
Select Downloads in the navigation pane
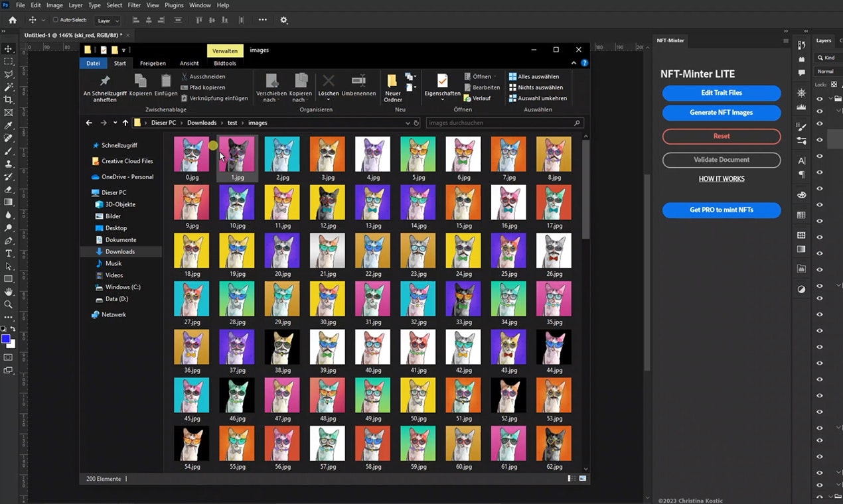point(120,252)
